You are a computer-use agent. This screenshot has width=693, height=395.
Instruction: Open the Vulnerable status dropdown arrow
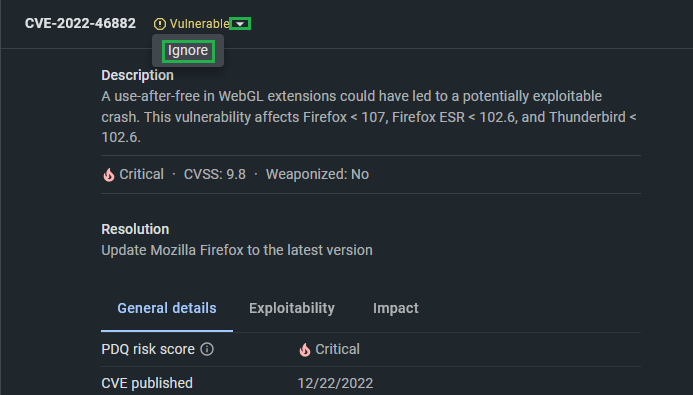[240, 24]
